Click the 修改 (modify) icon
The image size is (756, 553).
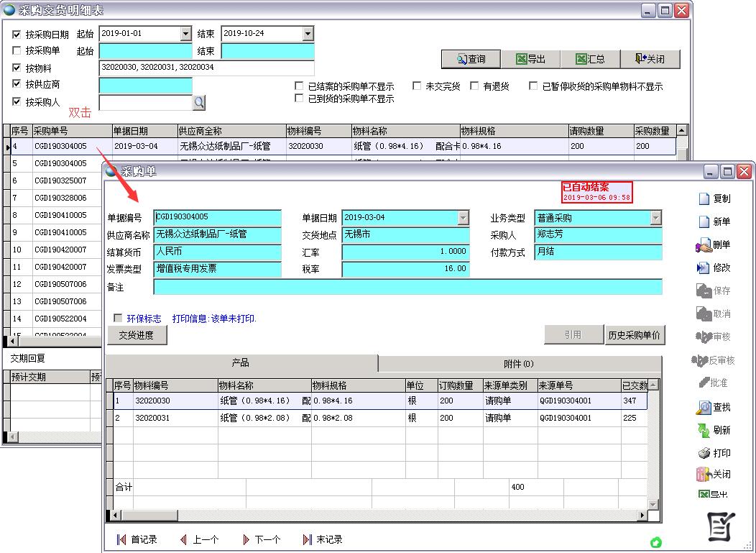pyautogui.click(x=704, y=268)
